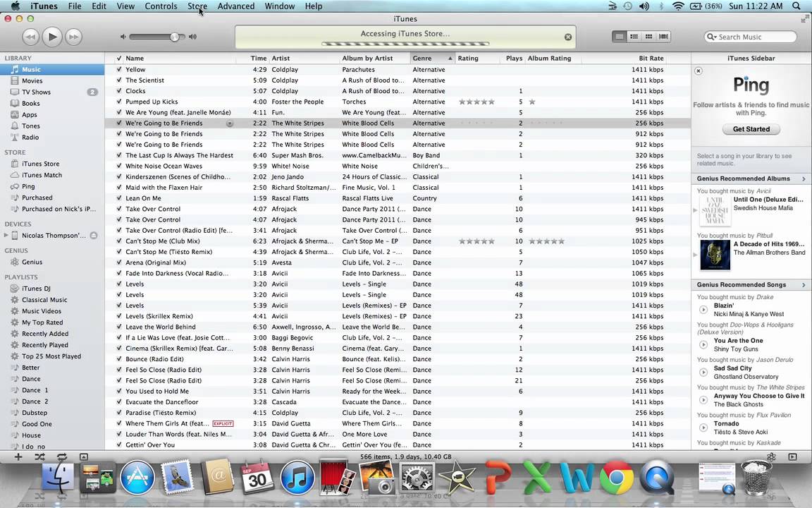Open the Advanced menu
This screenshot has width=812, height=508.
[x=235, y=6]
